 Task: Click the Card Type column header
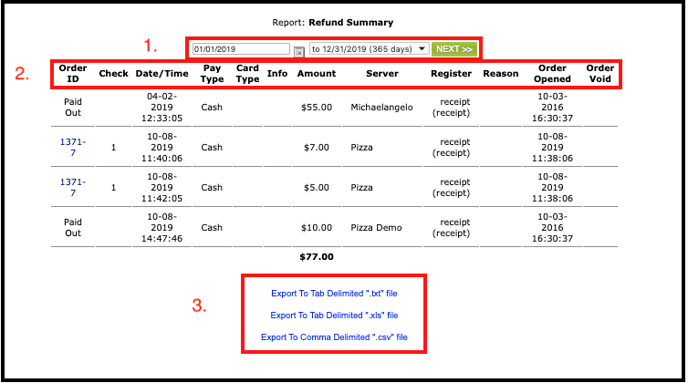tap(247, 74)
